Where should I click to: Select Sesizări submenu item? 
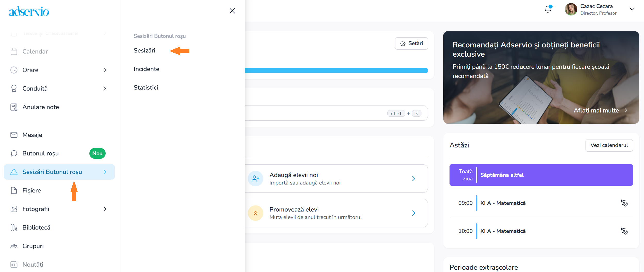point(145,50)
